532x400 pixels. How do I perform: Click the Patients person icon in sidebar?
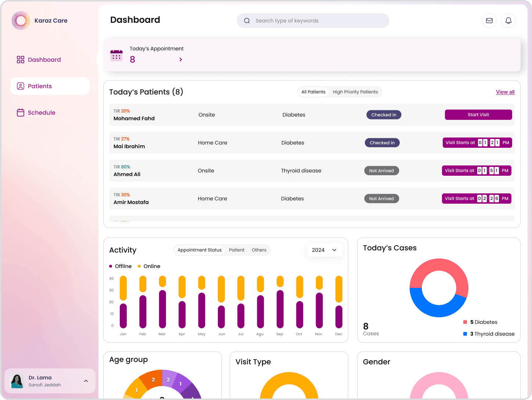(x=21, y=86)
